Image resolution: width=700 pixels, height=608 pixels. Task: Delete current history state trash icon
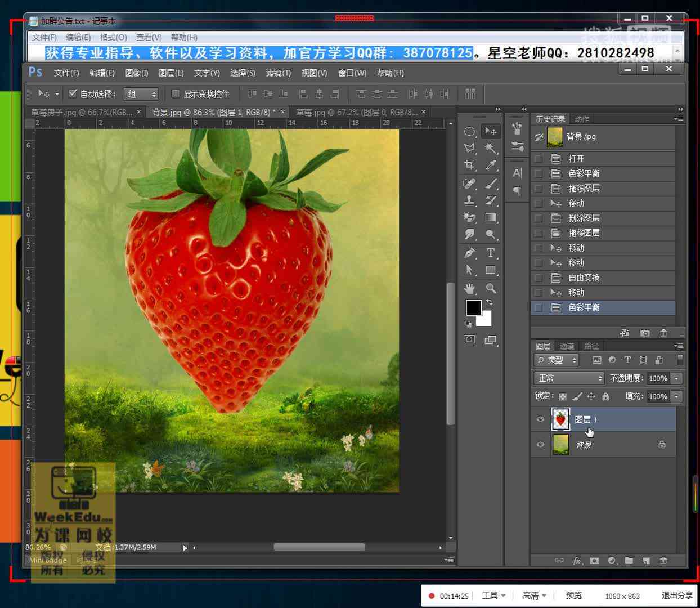tap(663, 333)
